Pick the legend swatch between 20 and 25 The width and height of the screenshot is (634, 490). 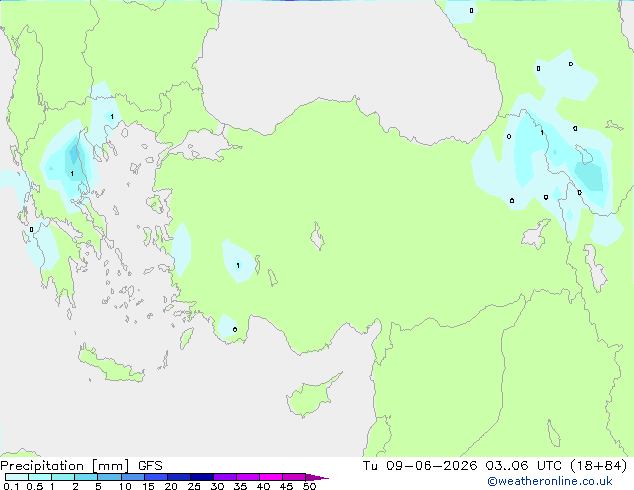(179, 477)
